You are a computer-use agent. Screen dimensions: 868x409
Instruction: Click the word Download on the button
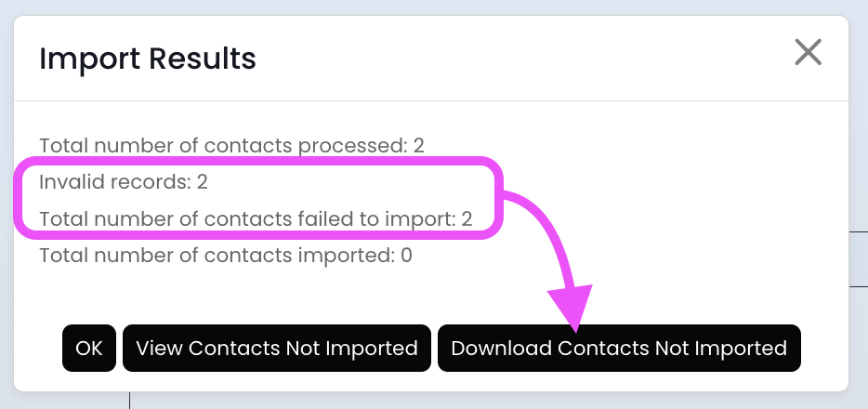(x=501, y=349)
